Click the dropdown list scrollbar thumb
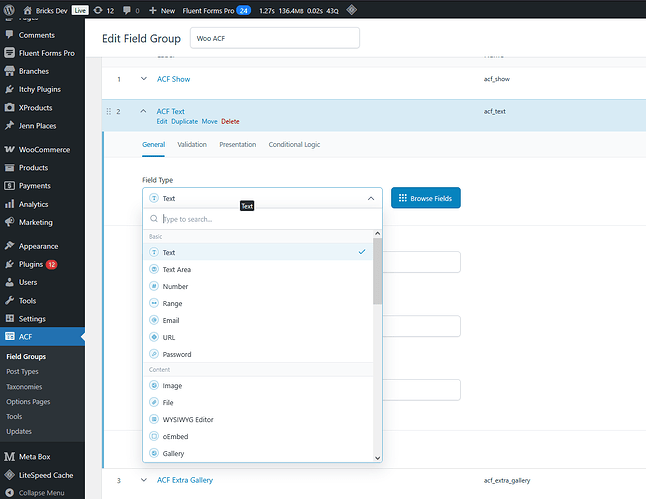 click(377, 271)
